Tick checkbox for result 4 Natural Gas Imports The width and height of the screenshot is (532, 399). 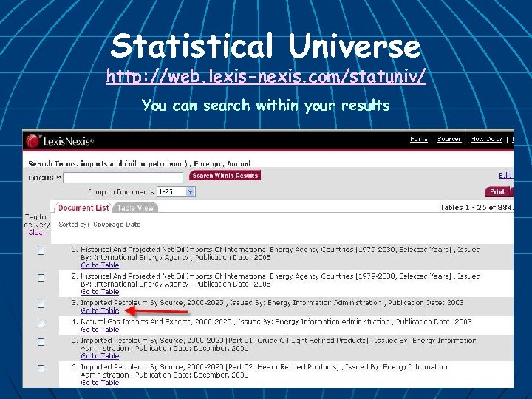tap(41, 324)
